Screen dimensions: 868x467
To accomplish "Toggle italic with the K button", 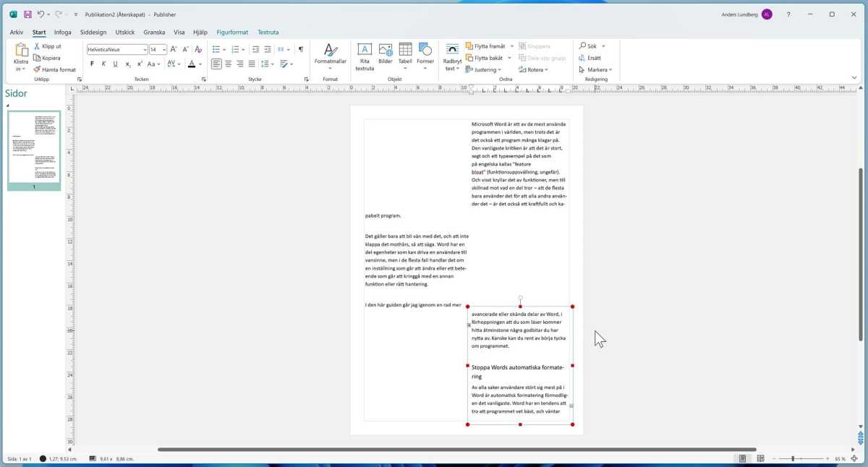I will [x=103, y=64].
